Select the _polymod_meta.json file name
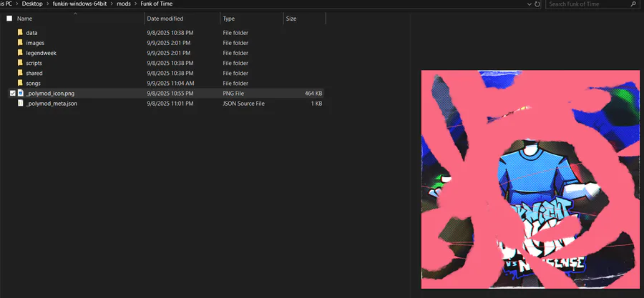Image resolution: width=644 pixels, height=298 pixels. click(x=52, y=104)
